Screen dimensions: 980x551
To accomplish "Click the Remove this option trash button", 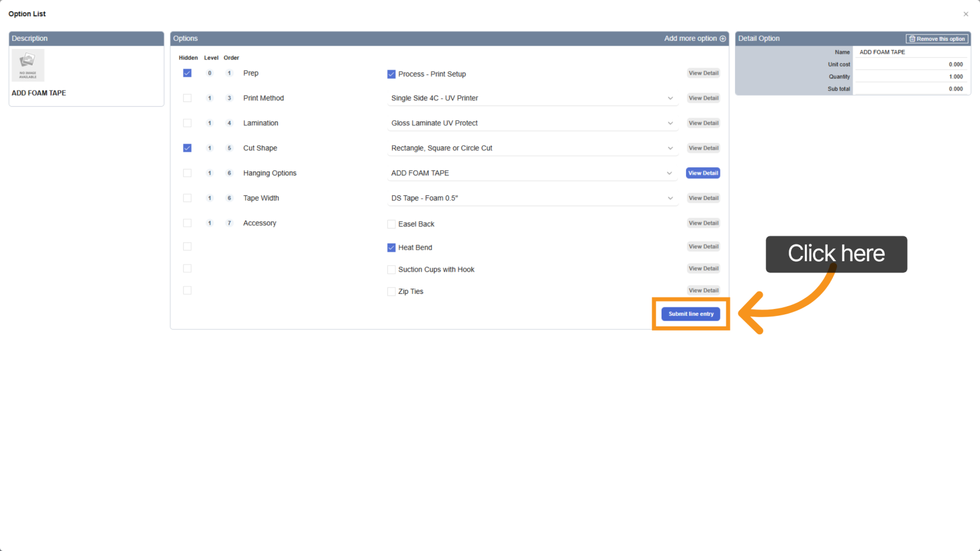I will 937,38.
